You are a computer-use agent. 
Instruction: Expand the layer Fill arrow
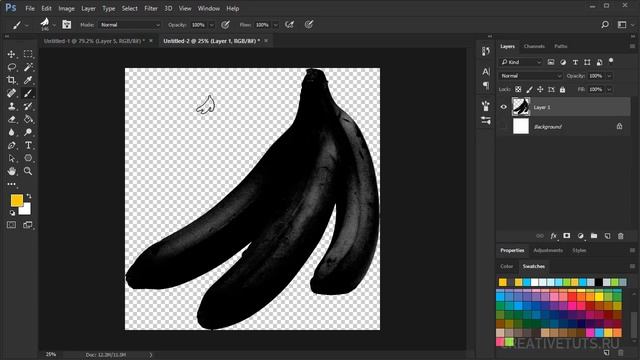(609, 89)
